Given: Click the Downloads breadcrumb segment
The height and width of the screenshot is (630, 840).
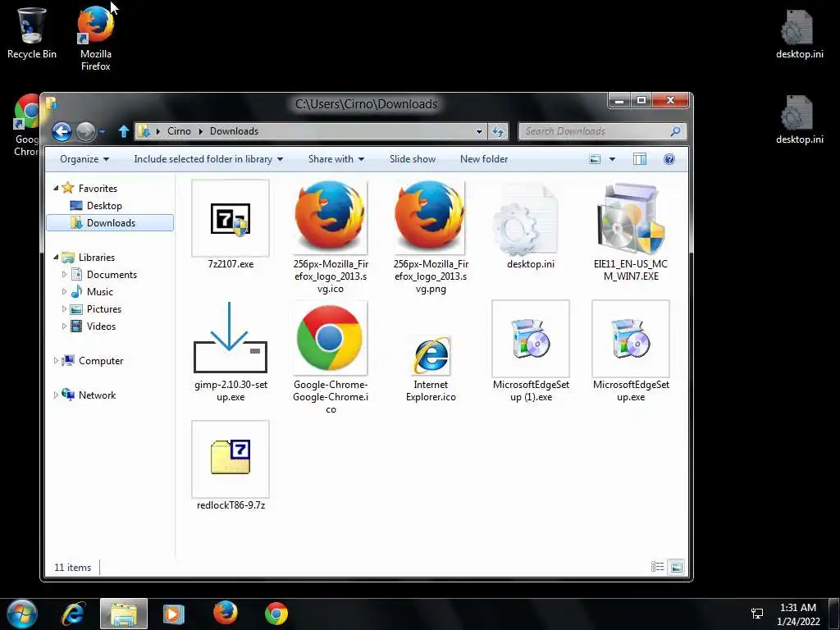Looking at the screenshot, I should coord(234,131).
